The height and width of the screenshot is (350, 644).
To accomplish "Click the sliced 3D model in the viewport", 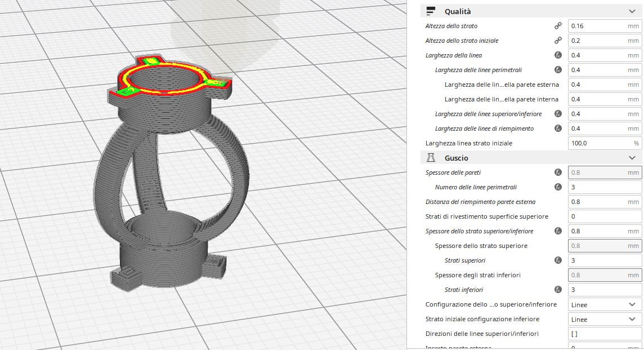I will coord(171,172).
